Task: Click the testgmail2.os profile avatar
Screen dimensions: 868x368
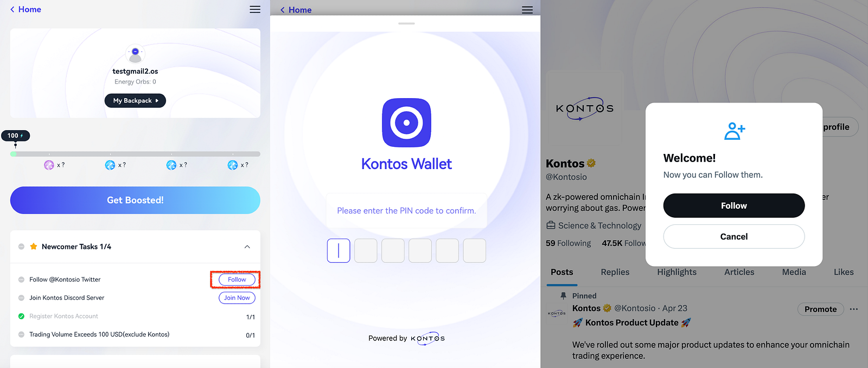Action: coord(135,55)
